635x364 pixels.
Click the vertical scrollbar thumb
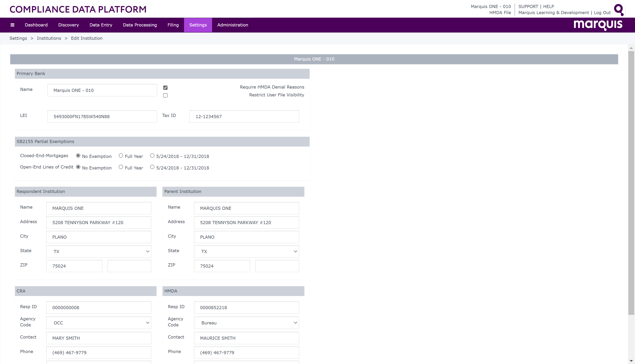click(x=631, y=183)
